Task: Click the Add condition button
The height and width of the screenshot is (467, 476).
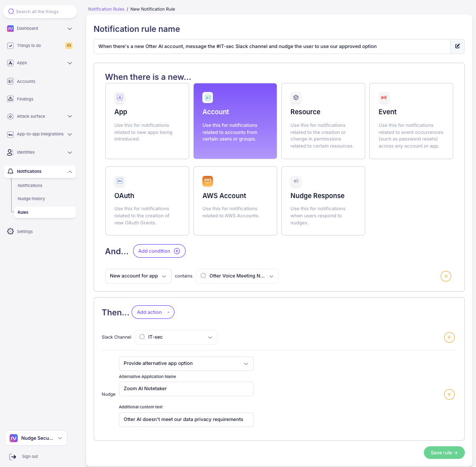Action: [x=159, y=251]
